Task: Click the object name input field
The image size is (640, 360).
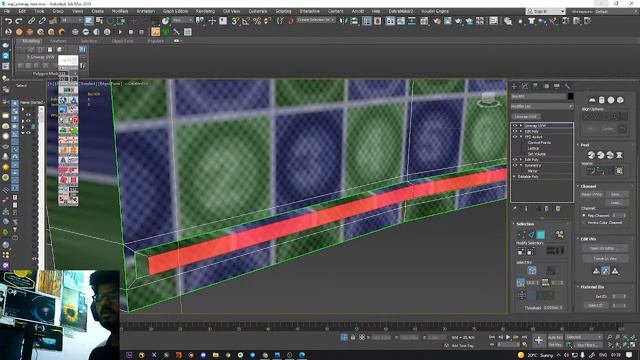Action: click(x=538, y=96)
